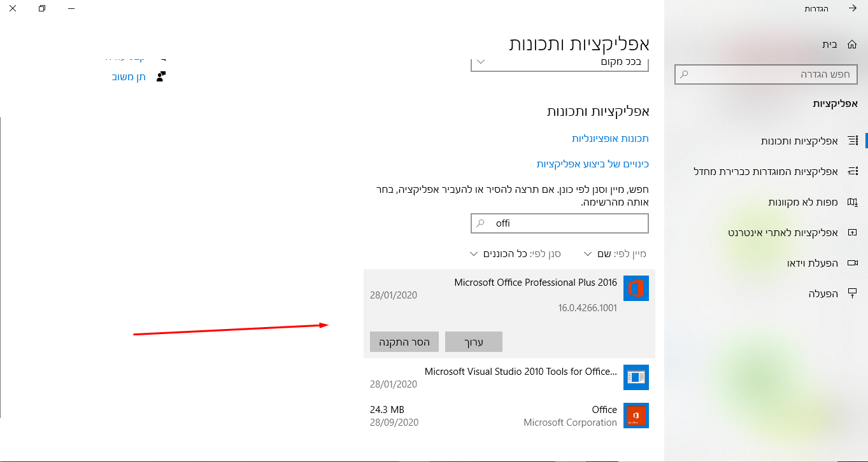Screen dimensions: 868x462
Task: Select Microsoft Visual Studio 2010 Tools for Office entry
Action: click(509, 377)
